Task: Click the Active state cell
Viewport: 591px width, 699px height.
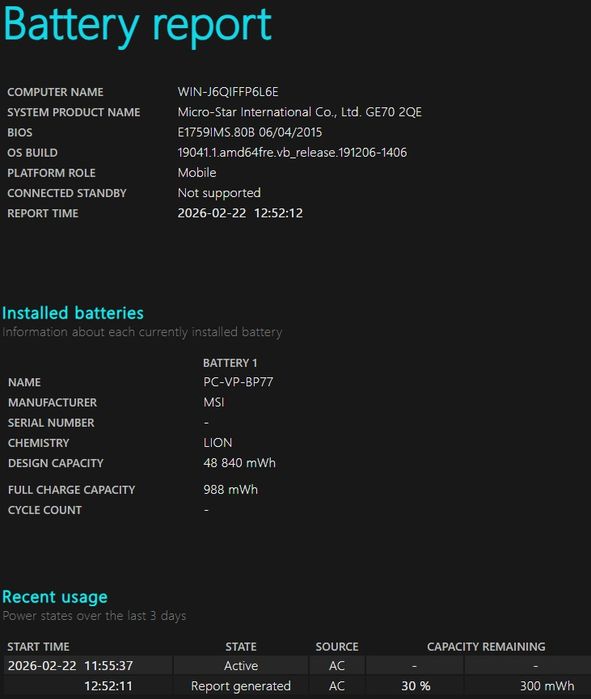Action: tap(241, 666)
